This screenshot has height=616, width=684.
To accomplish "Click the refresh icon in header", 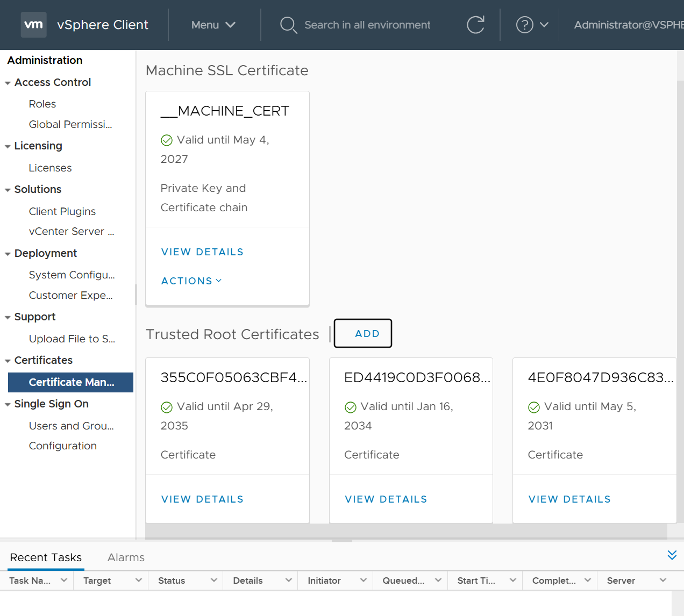I will tap(475, 25).
